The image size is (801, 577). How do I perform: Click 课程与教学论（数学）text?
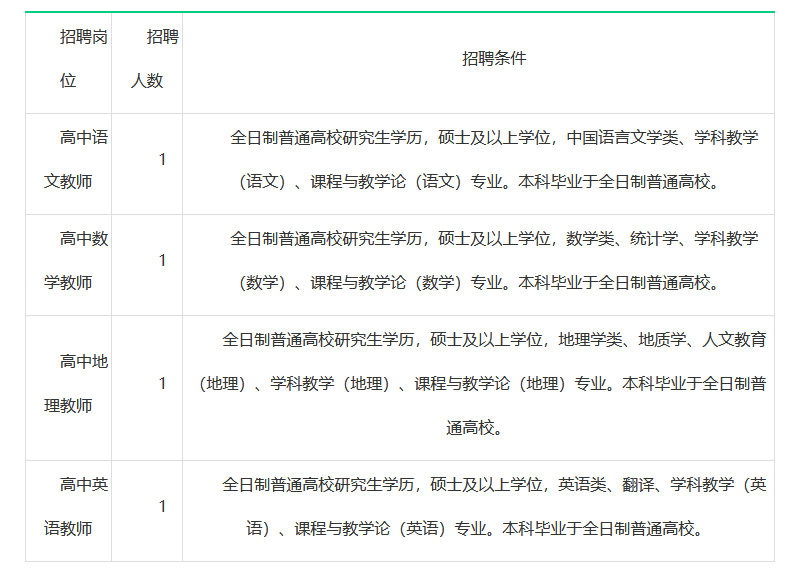[386, 283]
